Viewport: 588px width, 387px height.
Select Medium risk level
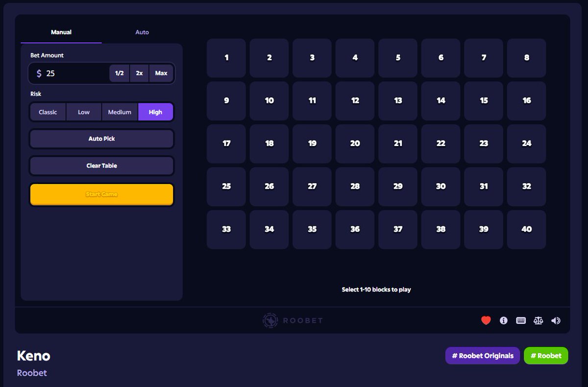120,112
